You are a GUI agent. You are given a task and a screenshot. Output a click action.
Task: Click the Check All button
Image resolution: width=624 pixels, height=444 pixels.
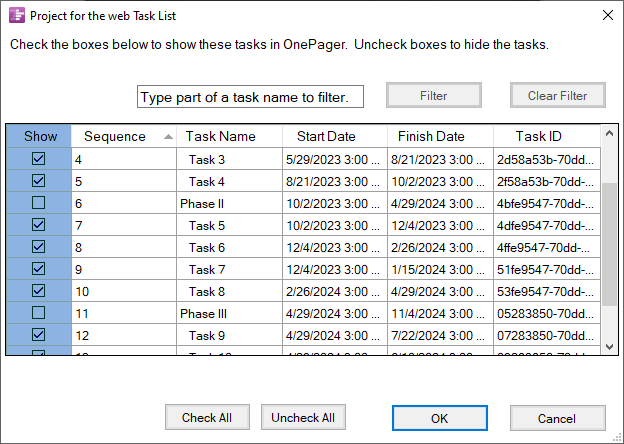(207, 417)
